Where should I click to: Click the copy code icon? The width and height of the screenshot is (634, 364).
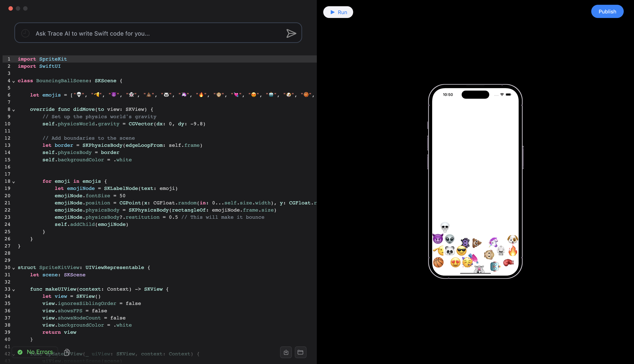(67, 352)
